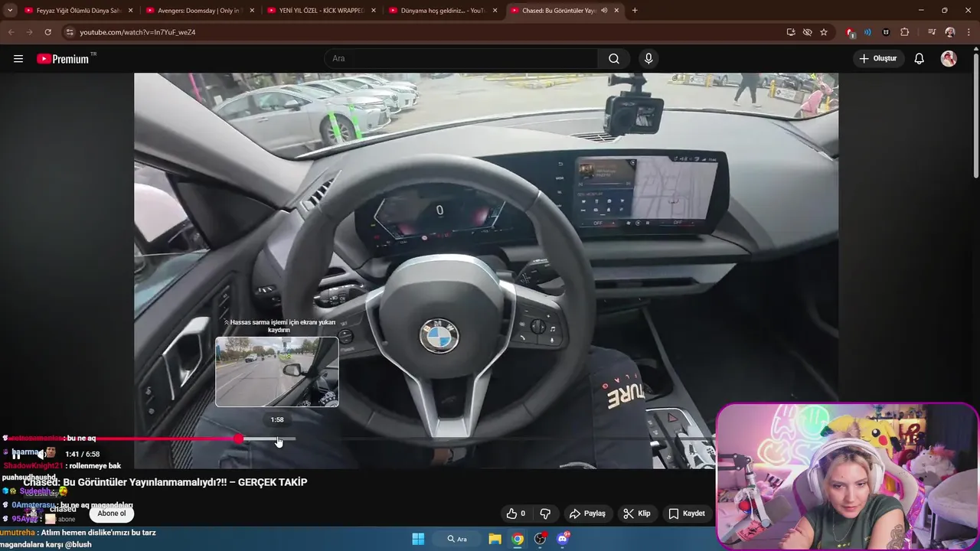Screen dimensions: 980x551
Task: Start voice search with the microphone icon
Action: 648,59
